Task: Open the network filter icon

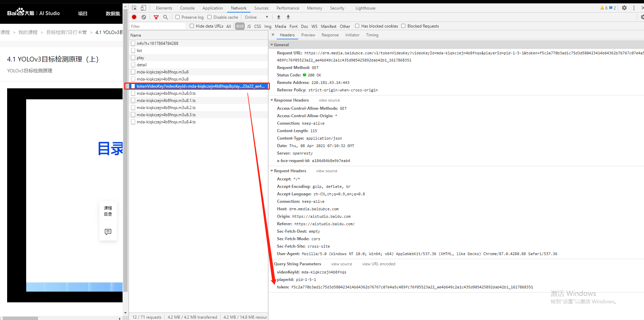Action: tap(156, 17)
